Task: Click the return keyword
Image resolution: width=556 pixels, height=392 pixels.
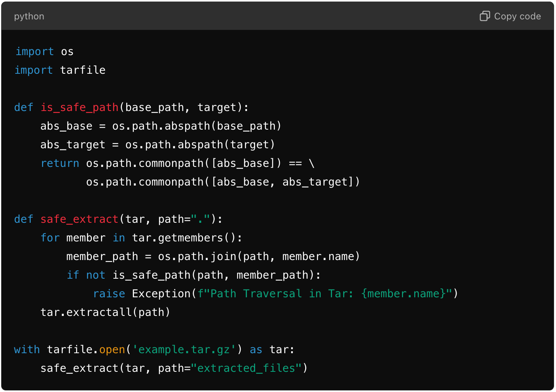Action: pos(60,163)
